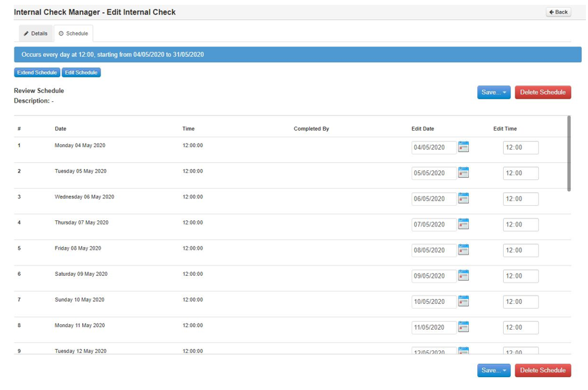Edit time field for Monday 04 May row

tap(520, 147)
